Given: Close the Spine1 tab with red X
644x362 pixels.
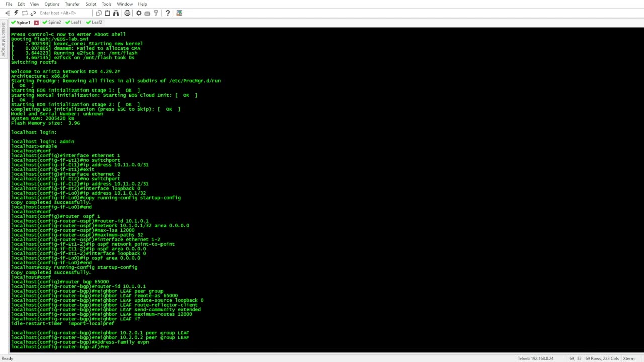Looking at the screenshot, I should (36, 23).
